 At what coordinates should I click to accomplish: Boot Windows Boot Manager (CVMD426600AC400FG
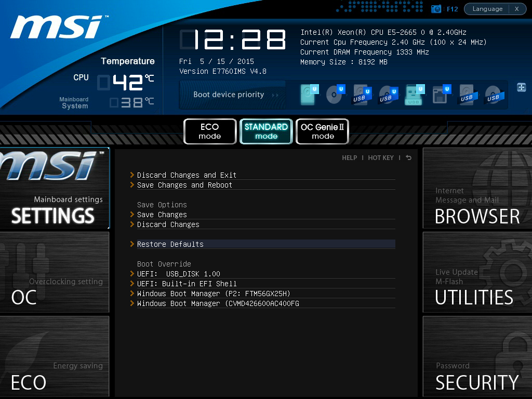coord(266,303)
